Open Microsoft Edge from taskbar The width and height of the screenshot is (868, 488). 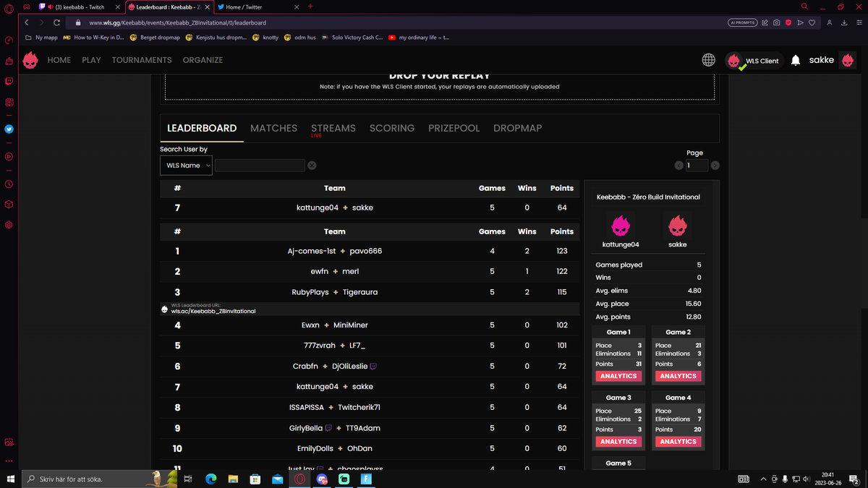[210, 479]
